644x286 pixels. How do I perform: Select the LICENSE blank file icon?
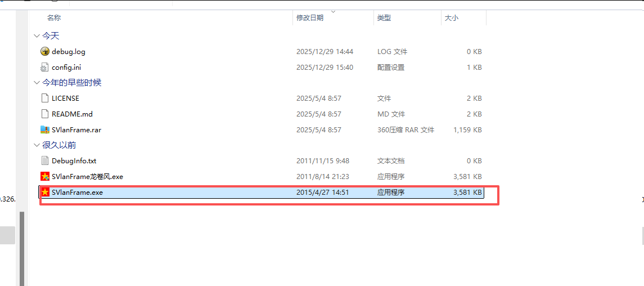click(45, 98)
